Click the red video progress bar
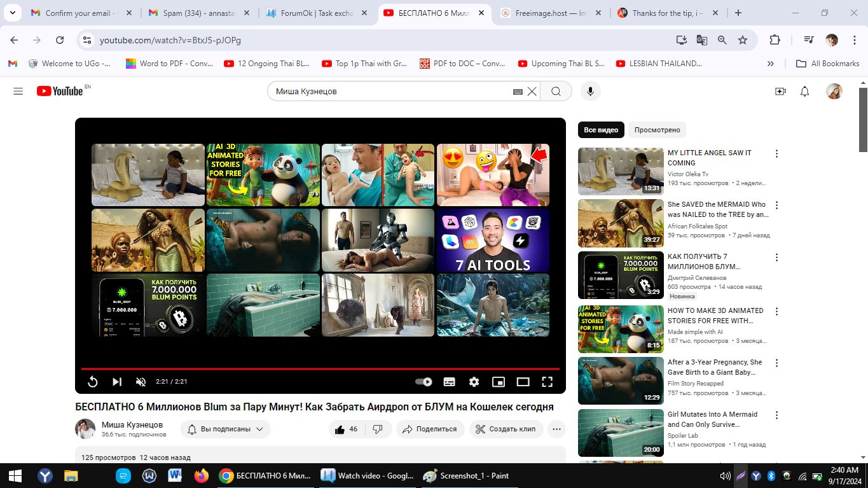Image resolution: width=868 pixels, height=488 pixels. pyautogui.click(x=320, y=368)
